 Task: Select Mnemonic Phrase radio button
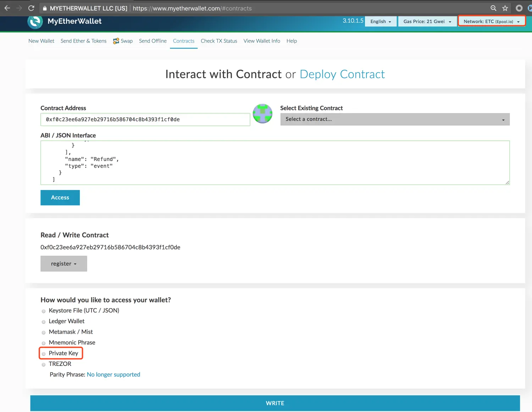point(44,343)
